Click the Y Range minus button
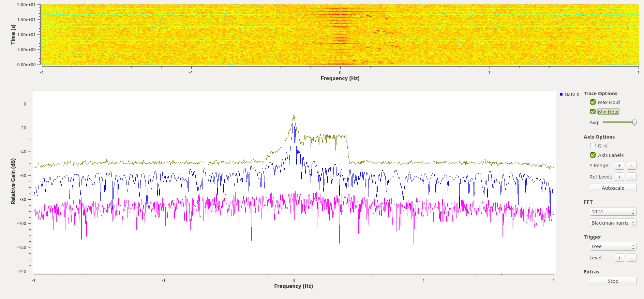The image size is (644, 299). 632,166
